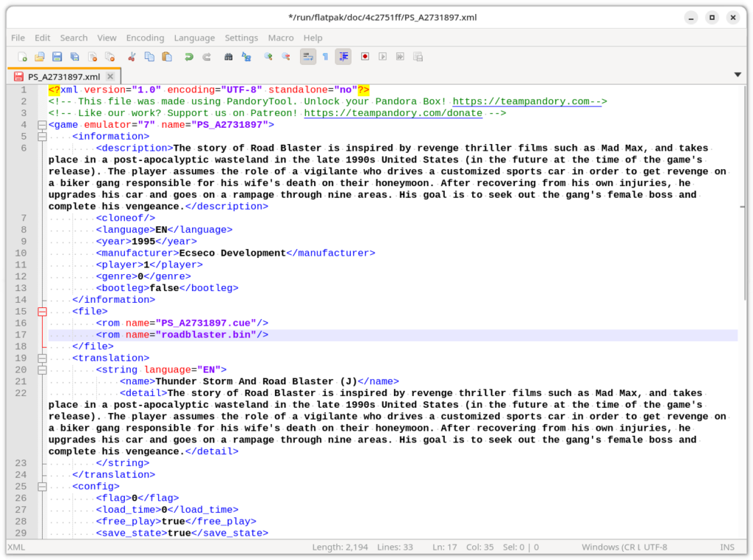Viewport: 753px width, 560px height.
Task: Collapse the game element fold on line 4
Action: [42, 125]
